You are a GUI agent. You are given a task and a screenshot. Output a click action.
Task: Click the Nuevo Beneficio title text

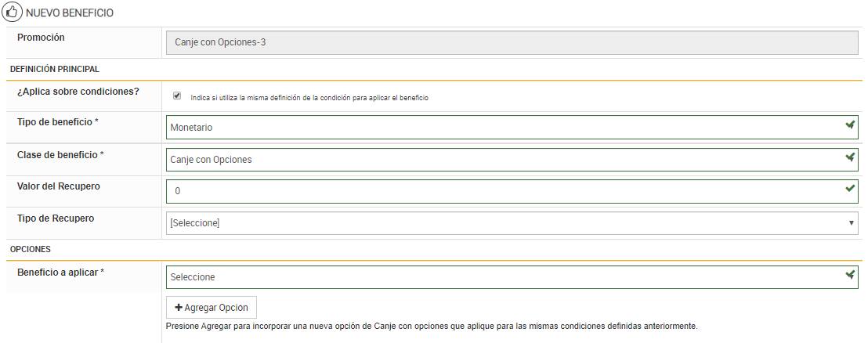70,13
